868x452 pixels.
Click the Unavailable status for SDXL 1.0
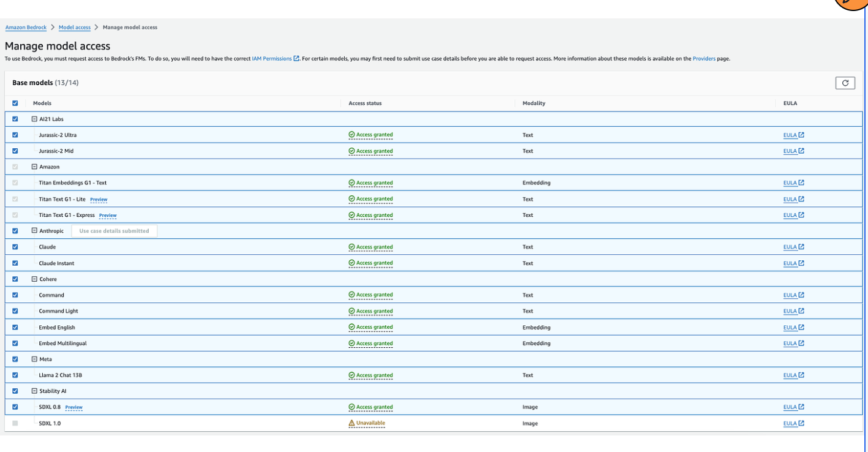click(367, 423)
